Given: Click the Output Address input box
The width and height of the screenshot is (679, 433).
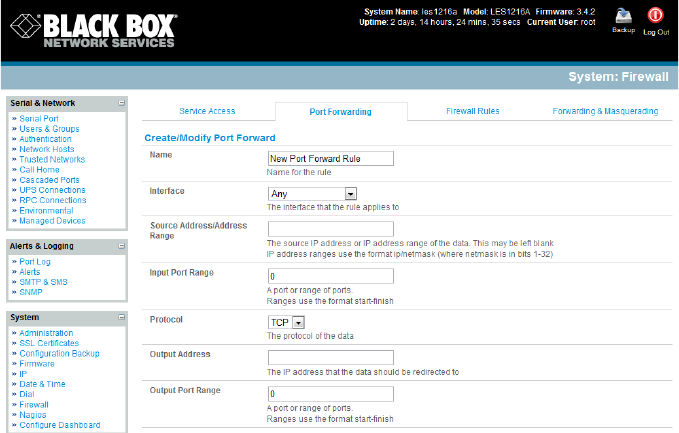Looking at the screenshot, I should point(330,357).
